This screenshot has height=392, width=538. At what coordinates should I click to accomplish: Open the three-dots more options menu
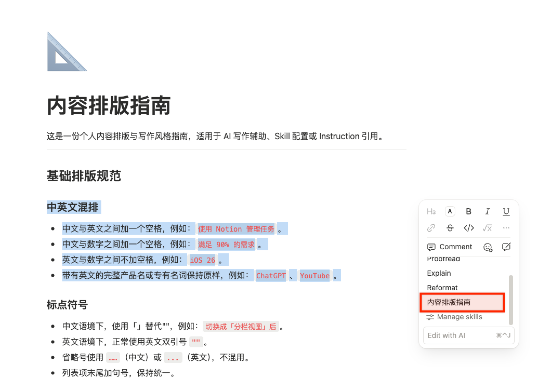tap(506, 228)
